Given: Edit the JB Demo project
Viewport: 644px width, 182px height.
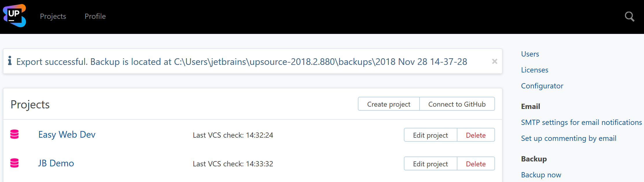Looking at the screenshot, I should 430,164.
